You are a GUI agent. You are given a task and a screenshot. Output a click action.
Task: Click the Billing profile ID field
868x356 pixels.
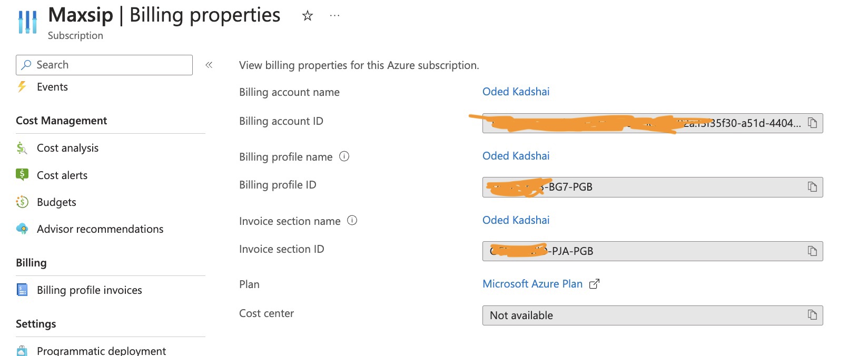[x=653, y=187]
